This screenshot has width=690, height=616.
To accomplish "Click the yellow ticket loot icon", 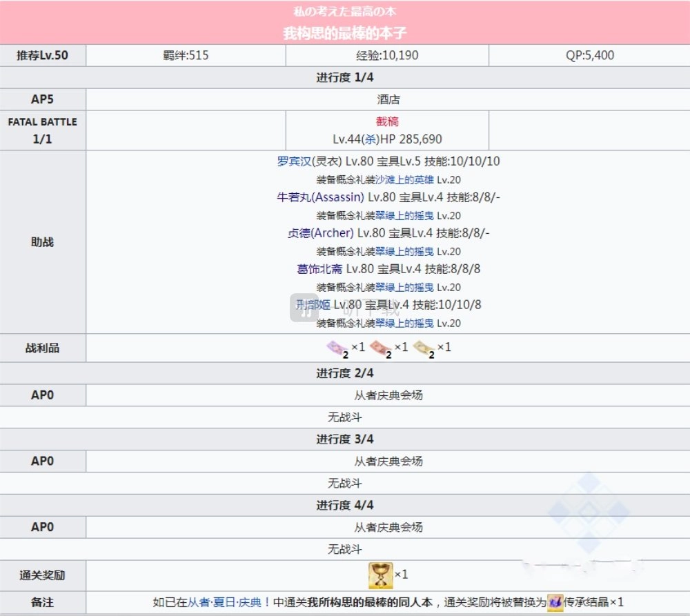I will point(424,348).
